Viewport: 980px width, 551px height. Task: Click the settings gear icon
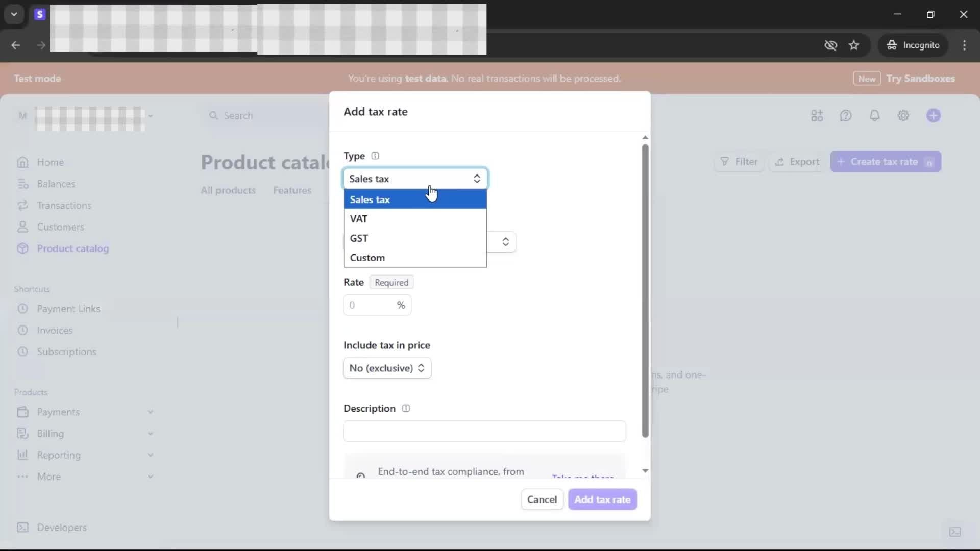coord(903,116)
